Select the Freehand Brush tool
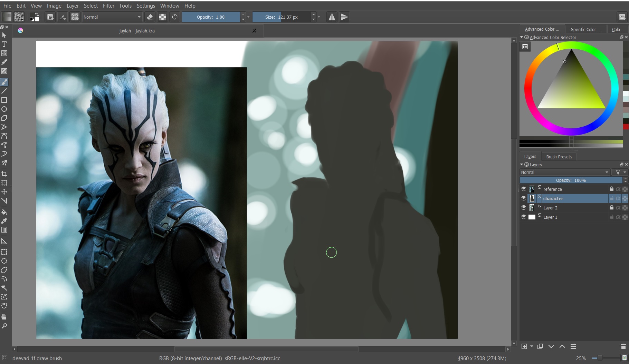This screenshot has height=364, width=629. coord(4,82)
